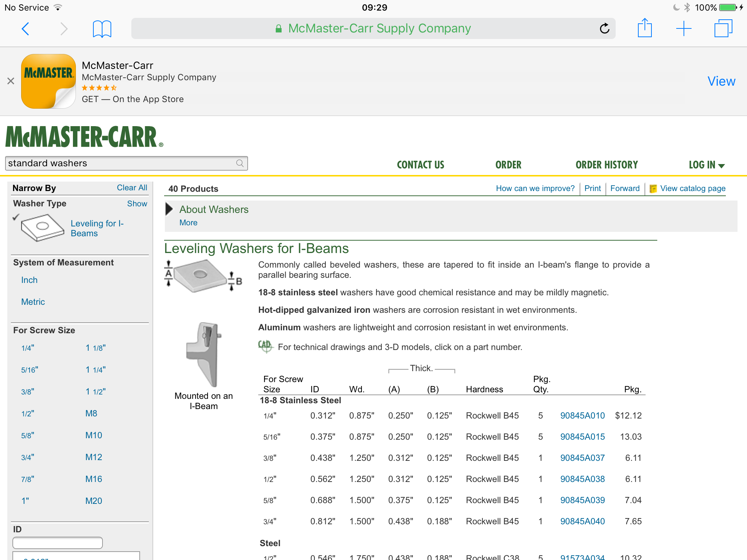Open the LOG IN dropdown
Image resolution: width=747 pixels, height=560 pixels.
[706, 165]
